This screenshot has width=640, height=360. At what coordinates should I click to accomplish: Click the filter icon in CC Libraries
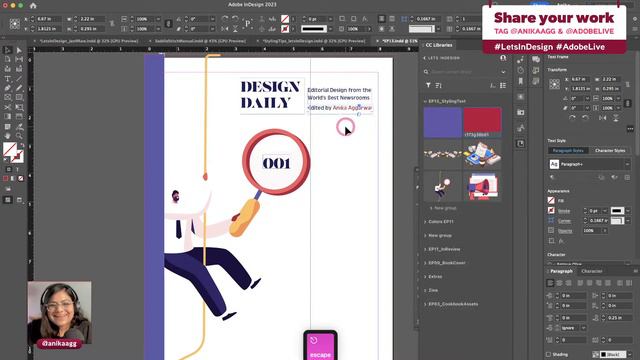[428, 85]
